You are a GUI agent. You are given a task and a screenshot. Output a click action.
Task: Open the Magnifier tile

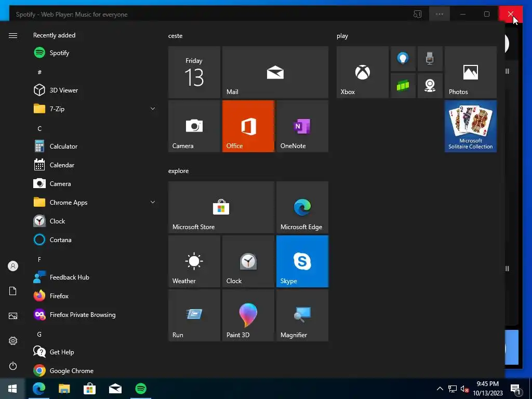302,315
